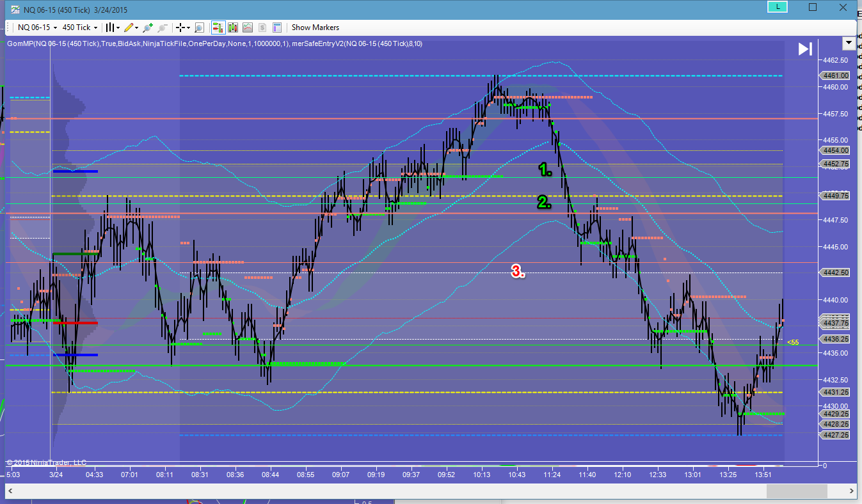Open the Indicators line chart icon
862x504 pixels.
click(247, 28)
